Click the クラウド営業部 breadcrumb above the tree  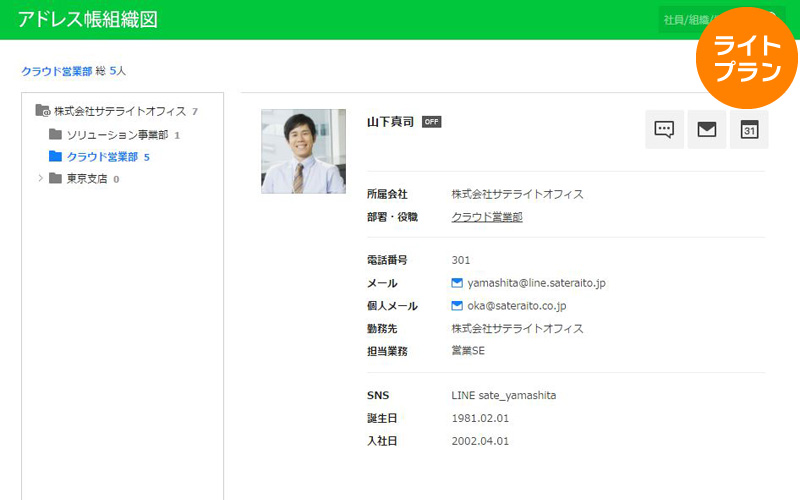coord(56,71)
